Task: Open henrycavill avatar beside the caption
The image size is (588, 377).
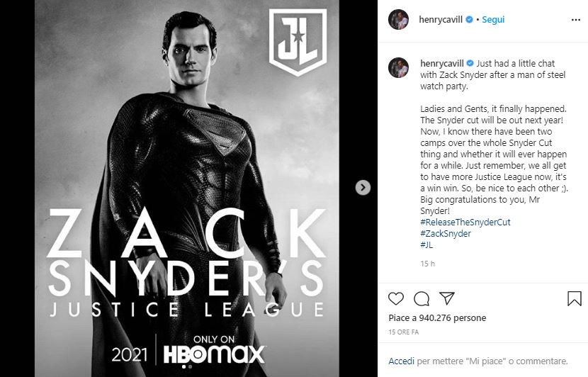Action: (398, 67)
